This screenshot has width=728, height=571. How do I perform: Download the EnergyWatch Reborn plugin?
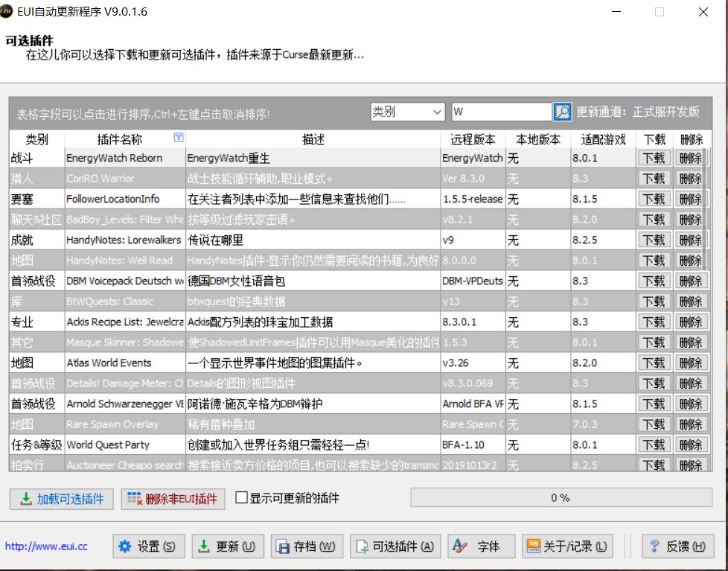[656, 158]
